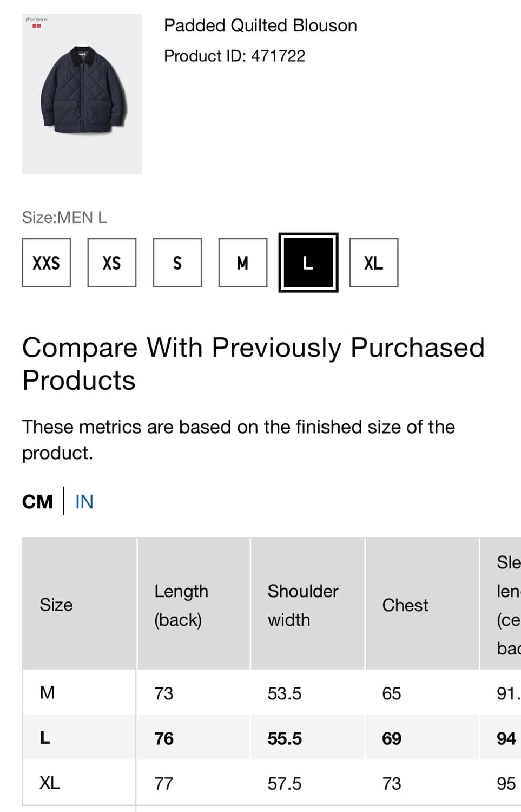The height and width of the screenshot is (812, 521).
Task: Switch to size XL
Action: (x=374, y=263)
